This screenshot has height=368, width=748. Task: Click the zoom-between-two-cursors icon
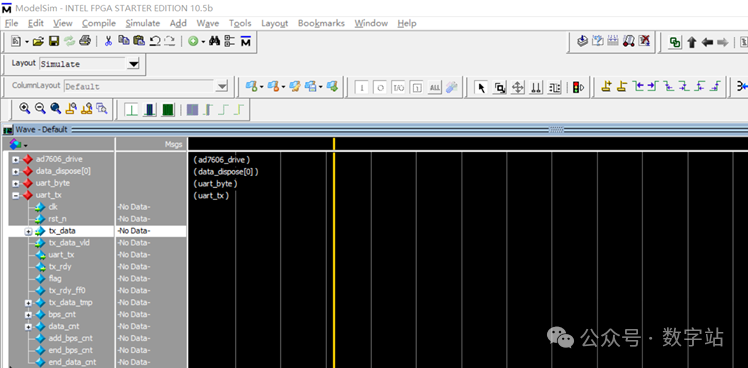[86, 109]
